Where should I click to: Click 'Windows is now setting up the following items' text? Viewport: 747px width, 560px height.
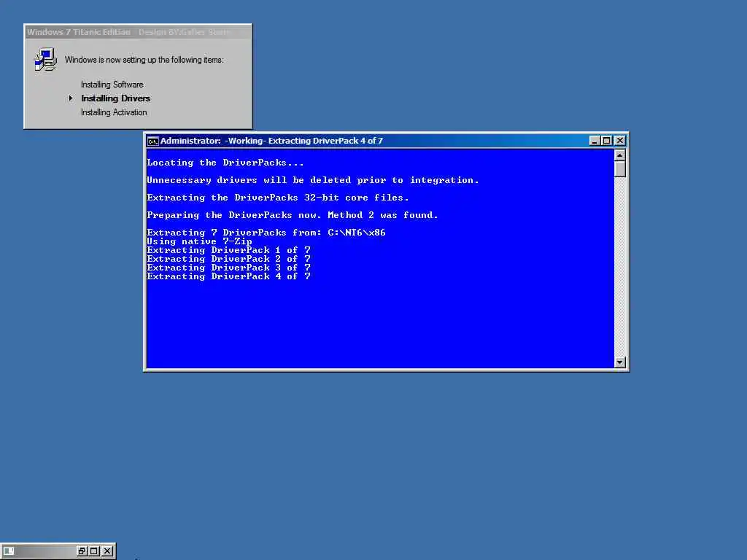click(144, 60)
